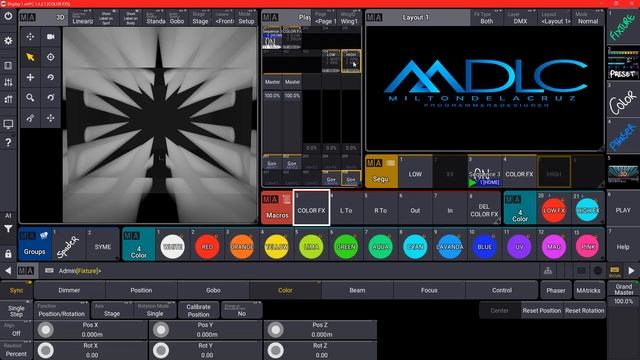Click left arrow at start of command line
The height and width of the screenshot is (360, 640).
coord(8,271)
